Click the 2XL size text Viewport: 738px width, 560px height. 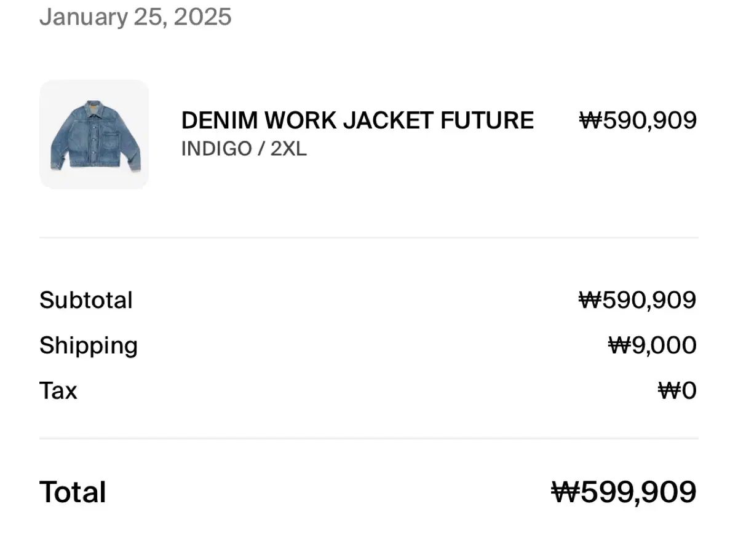[288, 149]
